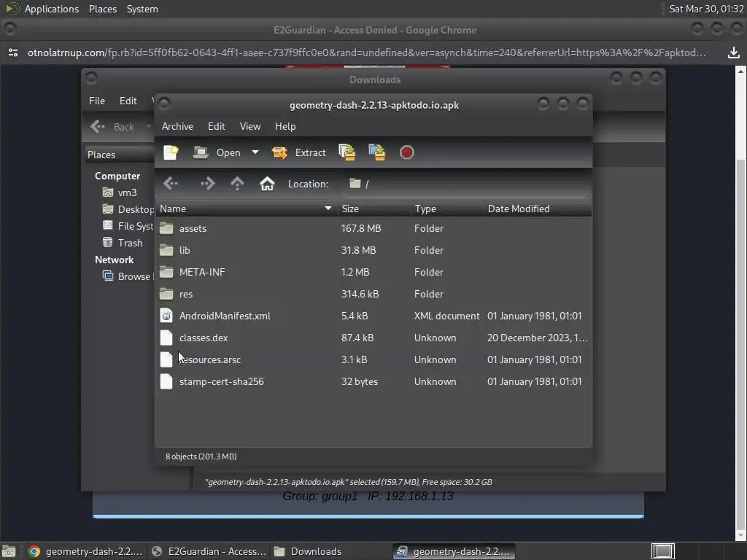Click the Chrome downloads icon

pos(734,52)
